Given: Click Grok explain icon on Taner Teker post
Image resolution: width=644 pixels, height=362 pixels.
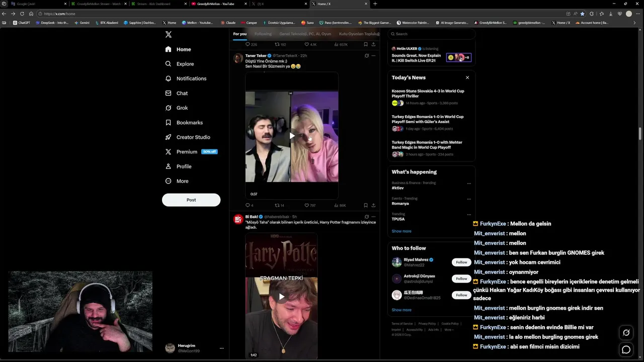Looking at the screenshot, I should pos(367,55).
